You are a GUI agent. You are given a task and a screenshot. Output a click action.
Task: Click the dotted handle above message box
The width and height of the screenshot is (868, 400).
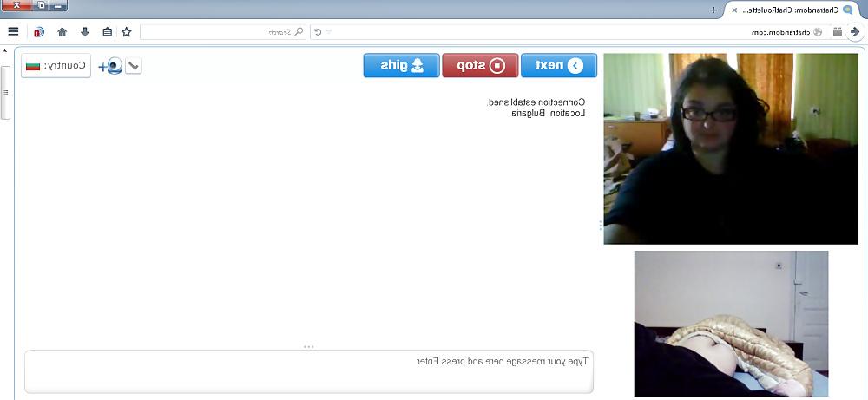pyautogui.click(x=309, y=347)
